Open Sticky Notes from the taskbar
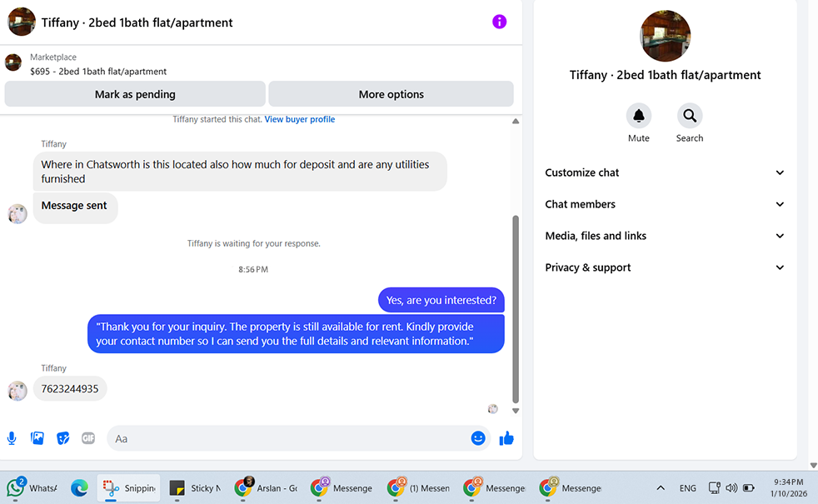This screenshot has height=504, width=818. tap(196, 488)
